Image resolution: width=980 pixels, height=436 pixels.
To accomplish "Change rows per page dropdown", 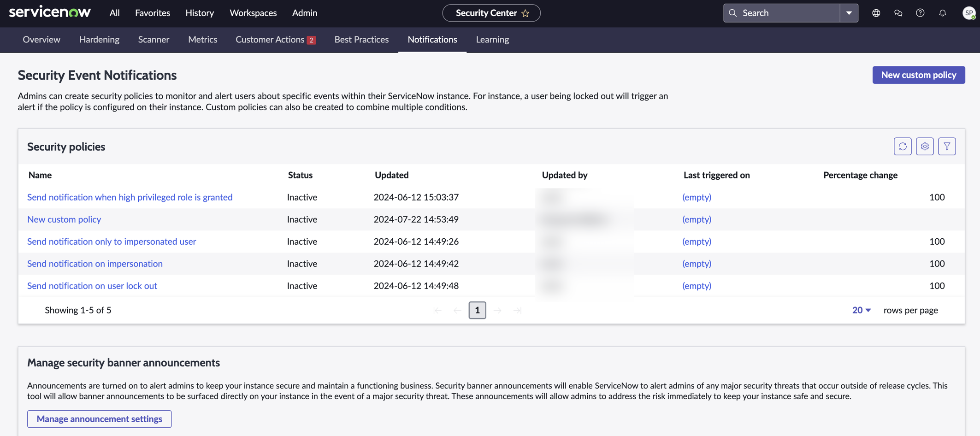I will click(862, 310).
